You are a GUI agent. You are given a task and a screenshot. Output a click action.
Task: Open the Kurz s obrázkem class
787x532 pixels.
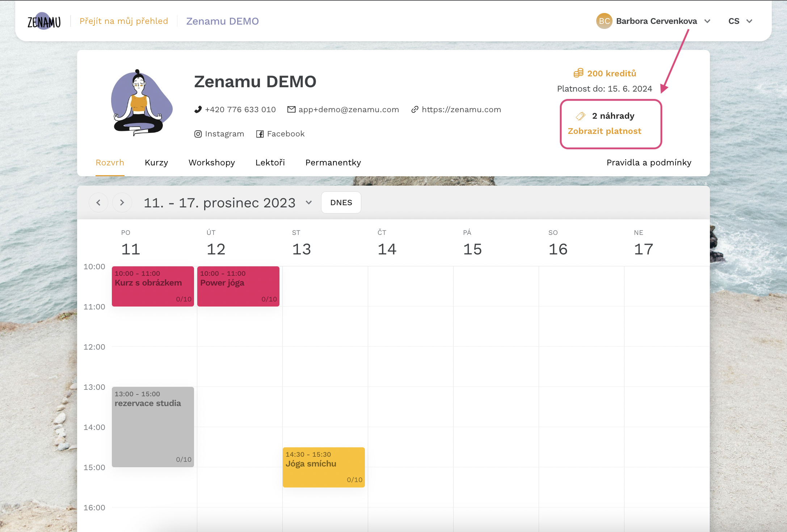tap(153, 286)
